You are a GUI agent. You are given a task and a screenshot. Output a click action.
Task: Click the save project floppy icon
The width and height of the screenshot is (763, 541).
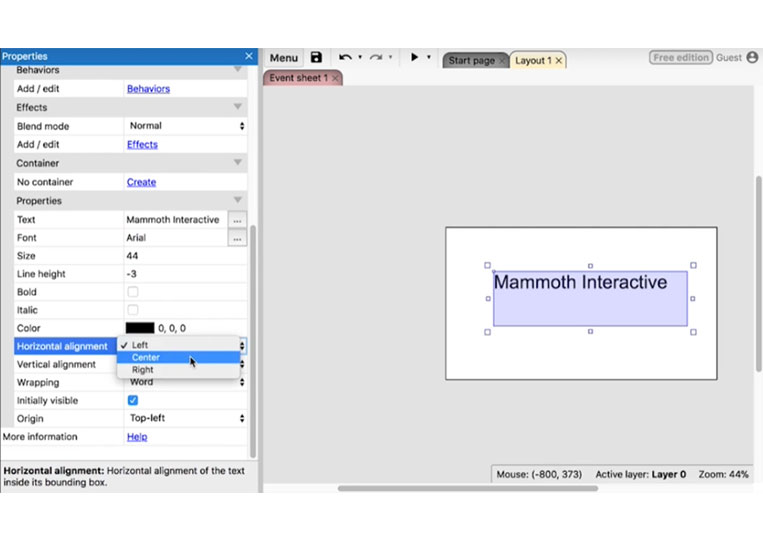[x=316, y=57]
